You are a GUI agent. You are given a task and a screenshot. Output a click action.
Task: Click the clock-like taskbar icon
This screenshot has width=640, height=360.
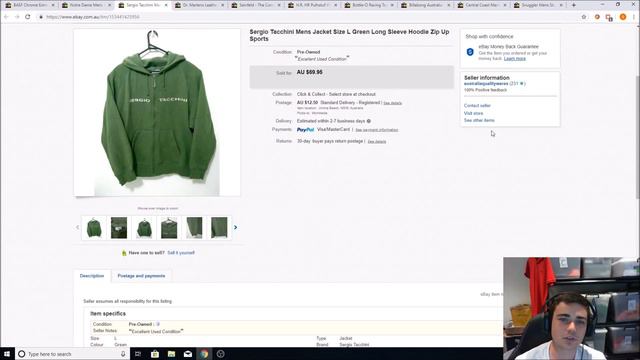point(220,354)
